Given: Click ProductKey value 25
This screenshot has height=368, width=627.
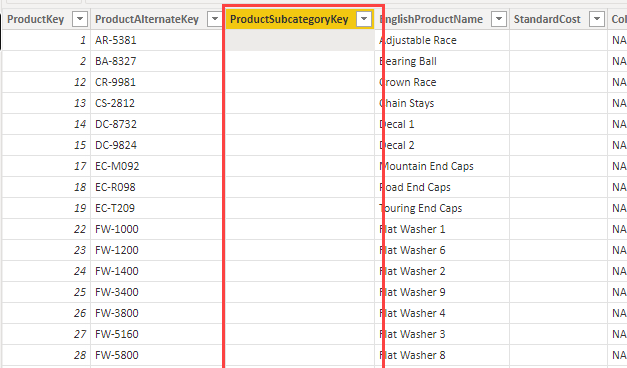Looking at the screenshot, I should click(46, 292).
